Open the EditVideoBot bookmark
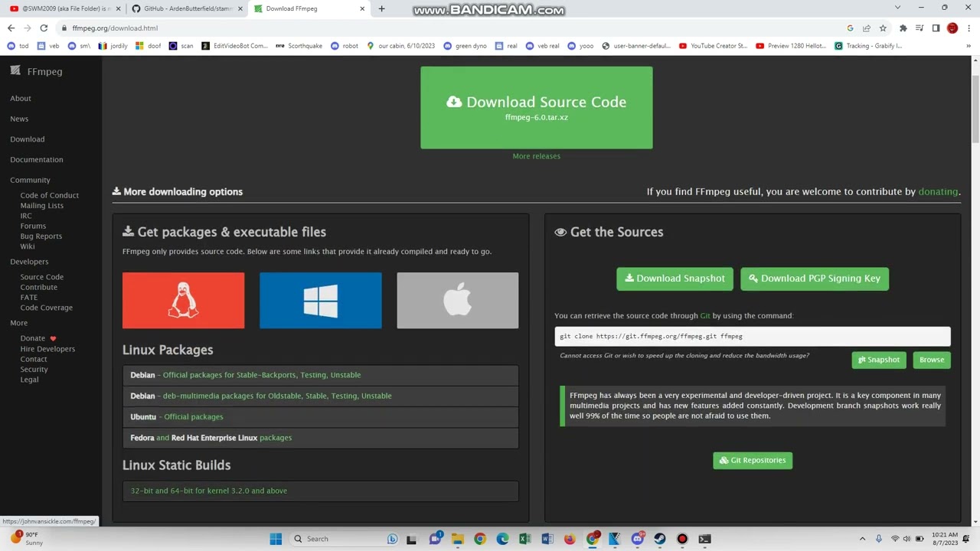This screenshot has height=551, width=980. 234,46
